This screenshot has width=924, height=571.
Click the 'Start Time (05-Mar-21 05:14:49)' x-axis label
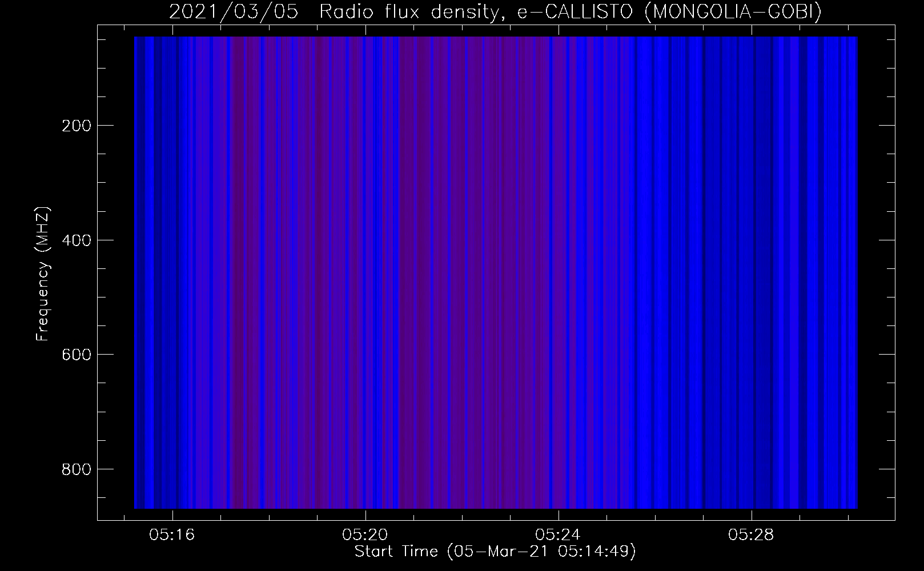495,552
